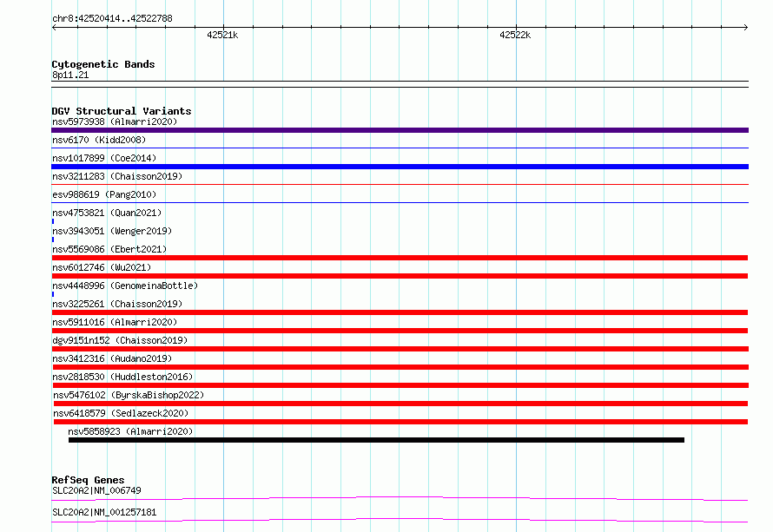This screenshot has height=532, width=773.
Task: Click the red nsv3412316 variant bar
Action: (400, 367)
